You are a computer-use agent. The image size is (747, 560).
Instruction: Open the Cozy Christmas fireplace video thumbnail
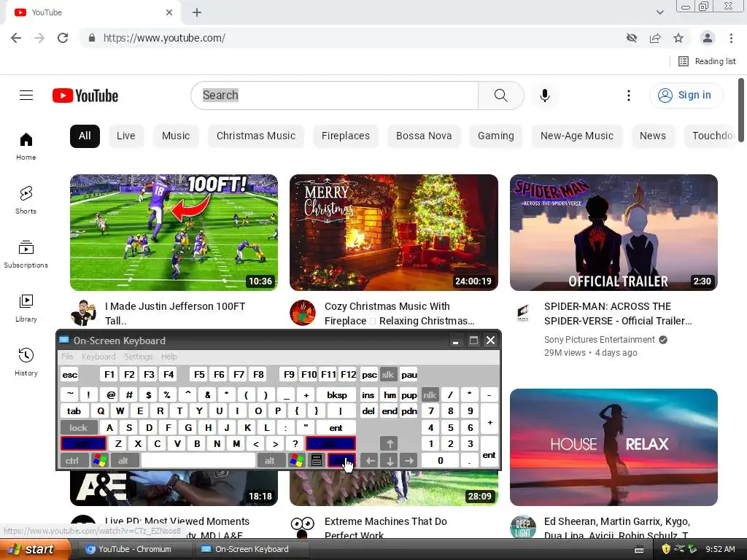[x=393, y=233]
